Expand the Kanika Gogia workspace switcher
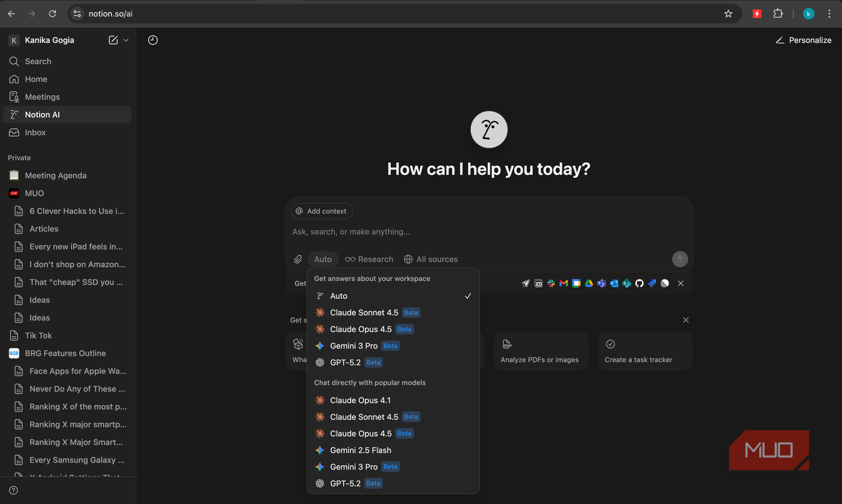The width and height of the screenshot is (842, 504). pos(49,40)
